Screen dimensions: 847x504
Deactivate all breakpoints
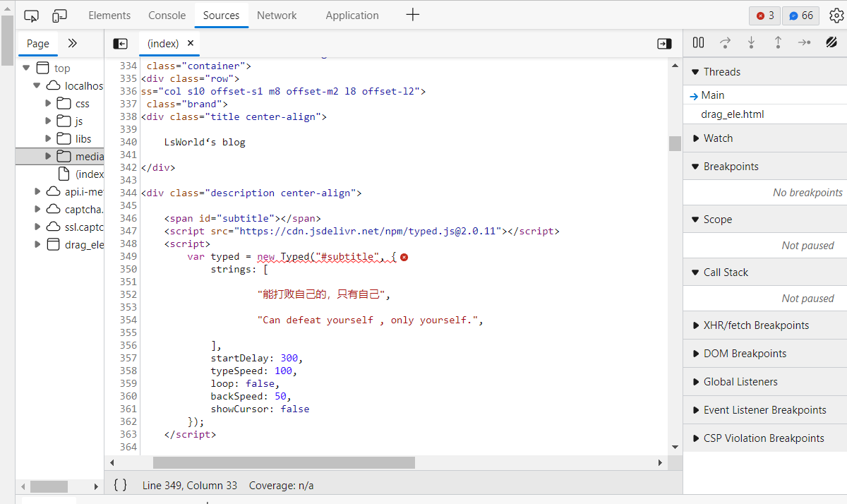[831, 43]
